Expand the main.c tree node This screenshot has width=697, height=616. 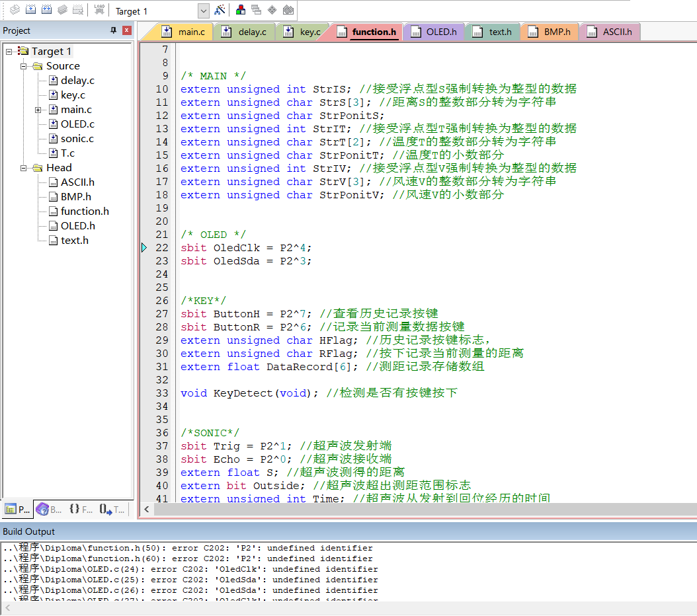38,110
